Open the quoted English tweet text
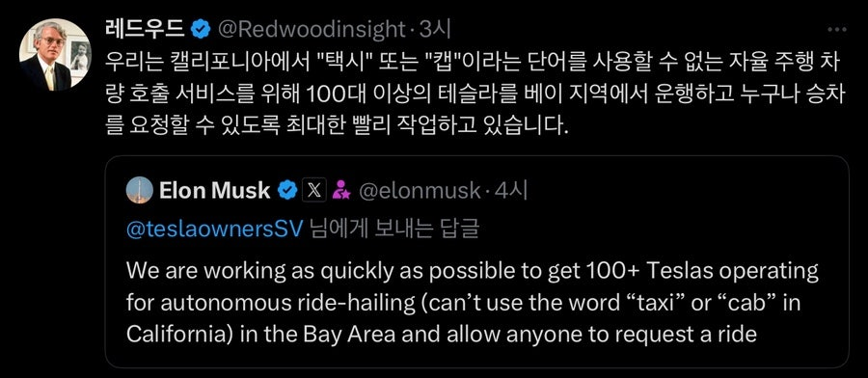 [473, 303]
